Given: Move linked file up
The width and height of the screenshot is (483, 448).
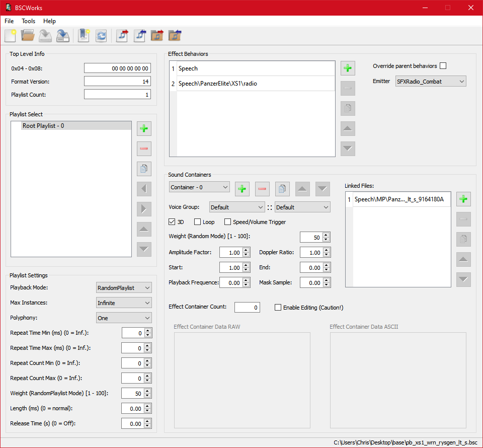Looking at the screenshot, I should pos(463,259).
